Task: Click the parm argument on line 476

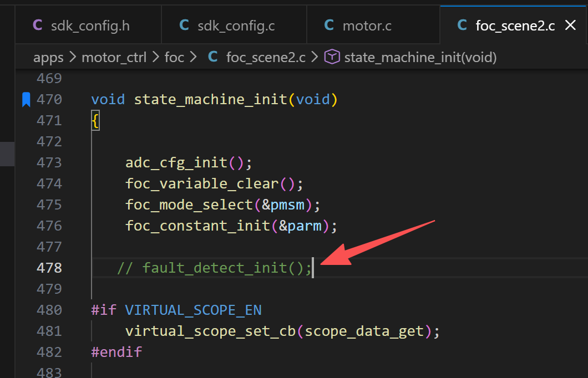Action: pos(305,226)
